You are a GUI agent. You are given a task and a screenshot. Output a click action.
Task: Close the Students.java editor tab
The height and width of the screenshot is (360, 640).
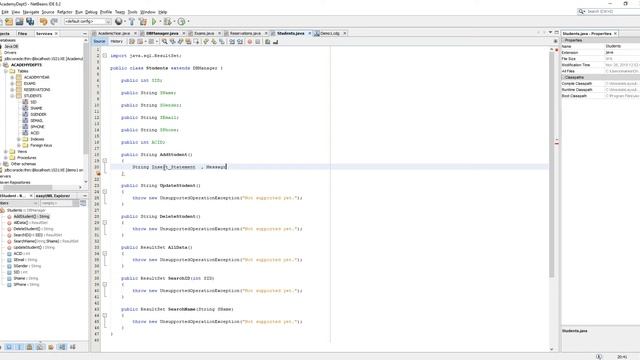coord(309,33)
